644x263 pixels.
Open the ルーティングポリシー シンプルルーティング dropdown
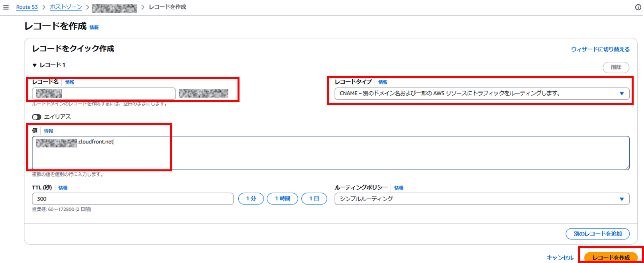[x=482, y=199]
